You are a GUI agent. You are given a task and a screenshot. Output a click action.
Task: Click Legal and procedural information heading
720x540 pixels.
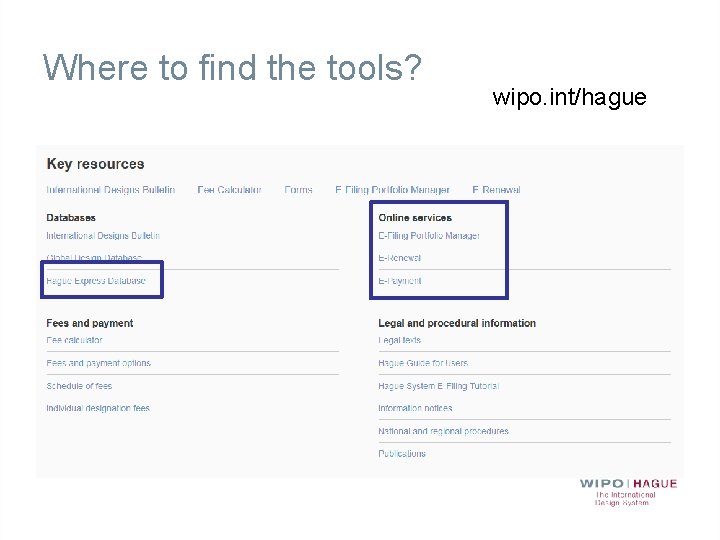pos(457,323)
